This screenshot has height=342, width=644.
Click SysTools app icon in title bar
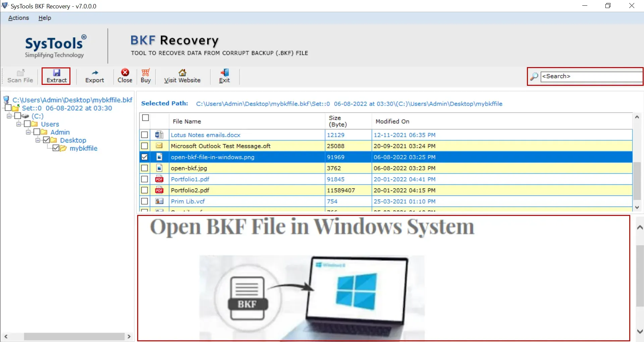tap(5, 6)
